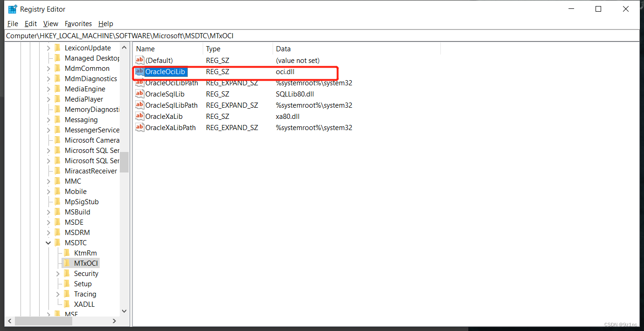Minimize the Registry Editor window
The image size is (644, 331).
[x=571, y=9]
